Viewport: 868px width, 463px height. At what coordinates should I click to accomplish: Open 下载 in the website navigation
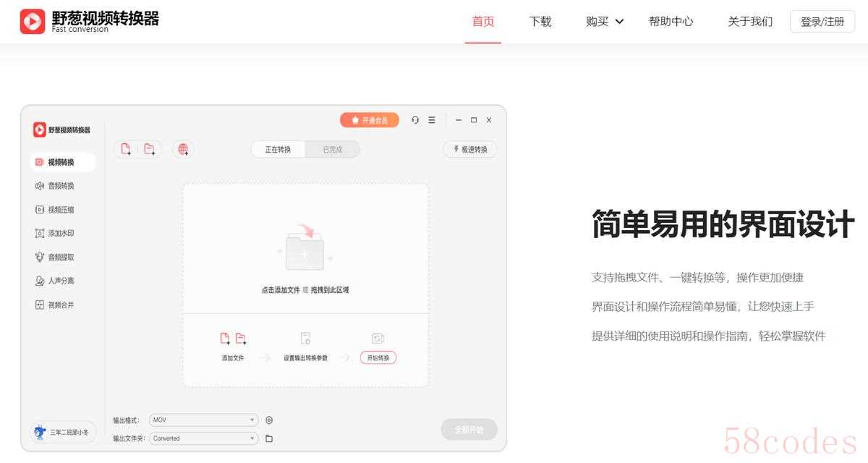[x=540, y=22]
